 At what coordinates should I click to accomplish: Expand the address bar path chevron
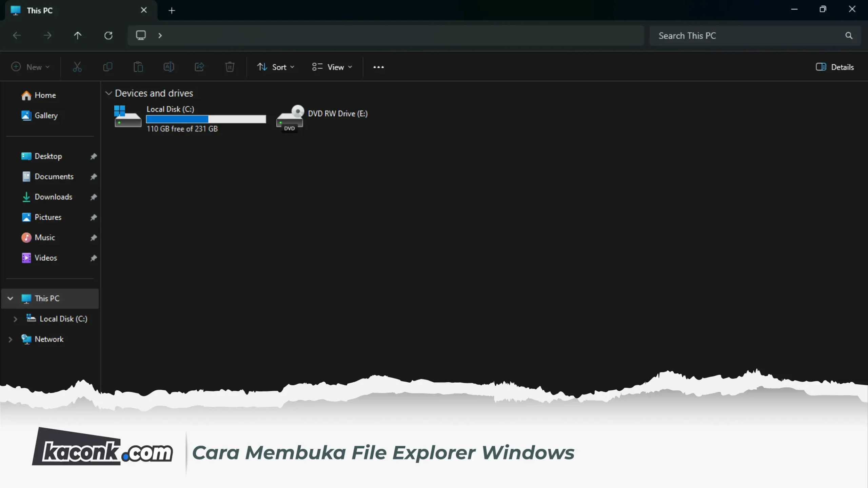coord(160,36)
